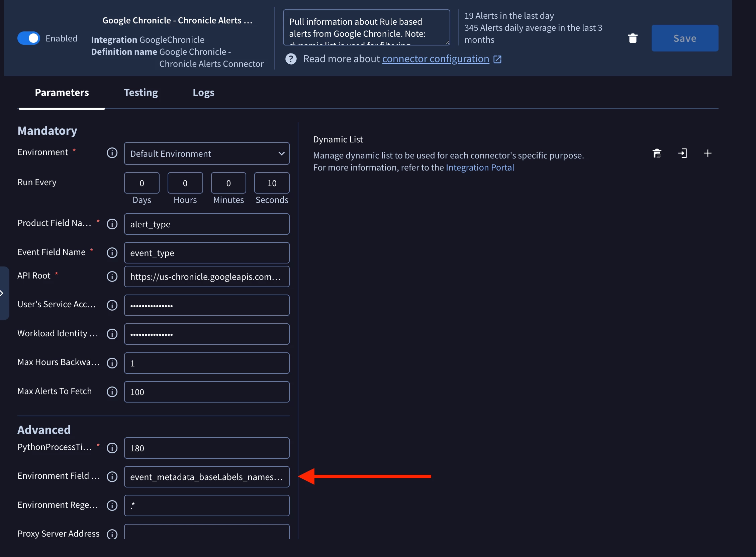Viewport: 756px width, 557px height.
Task: Switch to the Testing tab
Action: pyautogui.click(x=141, y=93)
